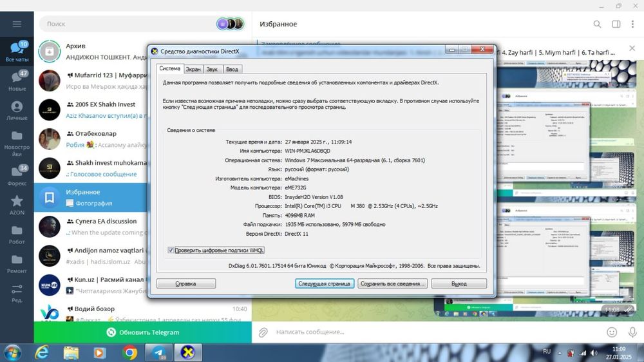Screen dimensions: 644x362
Task: Open 'Shakh invest muhokama' chat
Action: coord(91,168)
